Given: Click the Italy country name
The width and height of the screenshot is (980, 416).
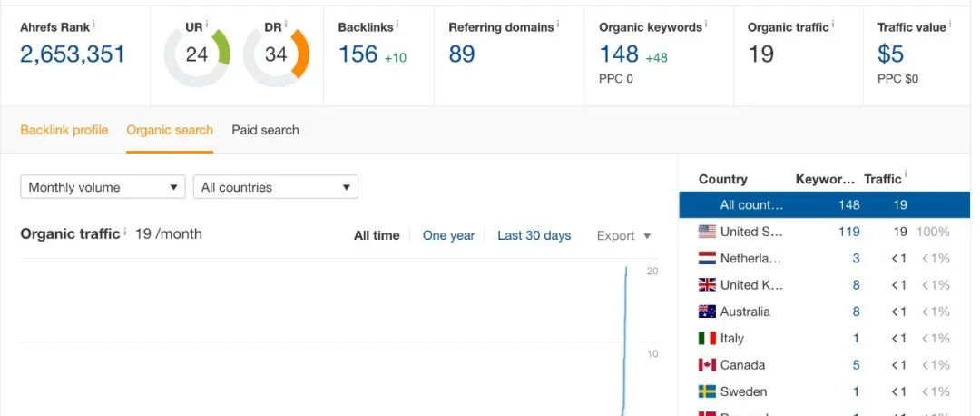Looking at the screenshot, I should point(732,339).
